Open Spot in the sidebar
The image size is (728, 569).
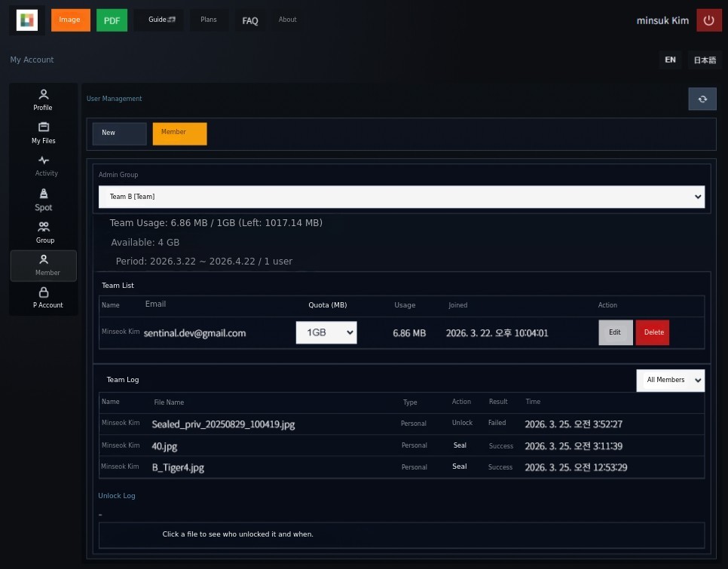coord(43,200)
